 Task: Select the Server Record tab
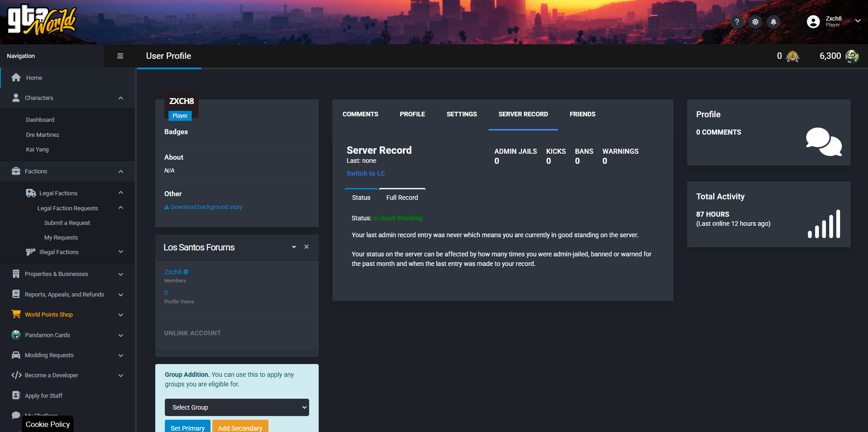coord(523,114)
